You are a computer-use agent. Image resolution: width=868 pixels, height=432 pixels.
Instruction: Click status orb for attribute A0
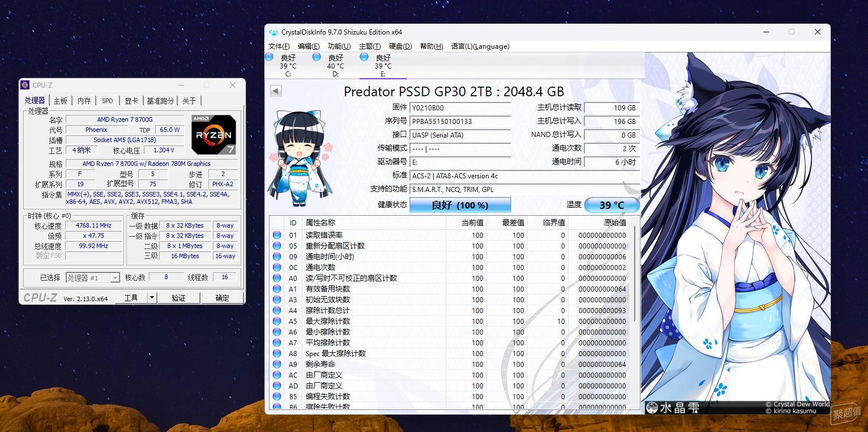[277, 278]
